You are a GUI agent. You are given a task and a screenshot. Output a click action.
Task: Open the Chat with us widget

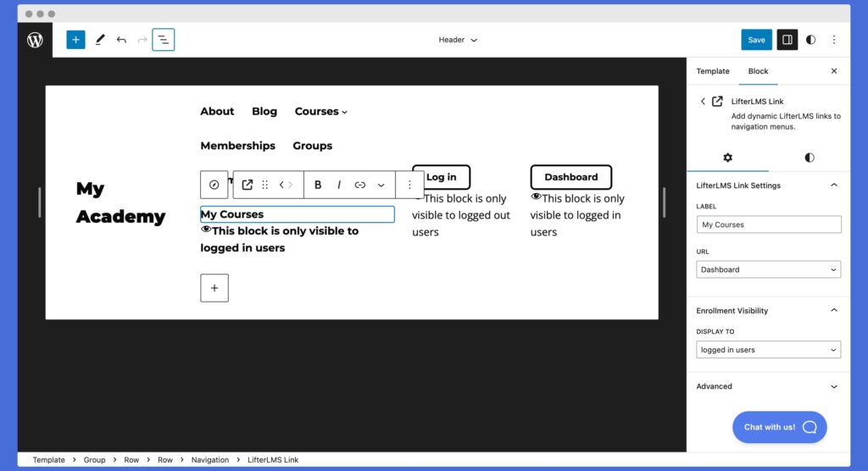point(780,427)
